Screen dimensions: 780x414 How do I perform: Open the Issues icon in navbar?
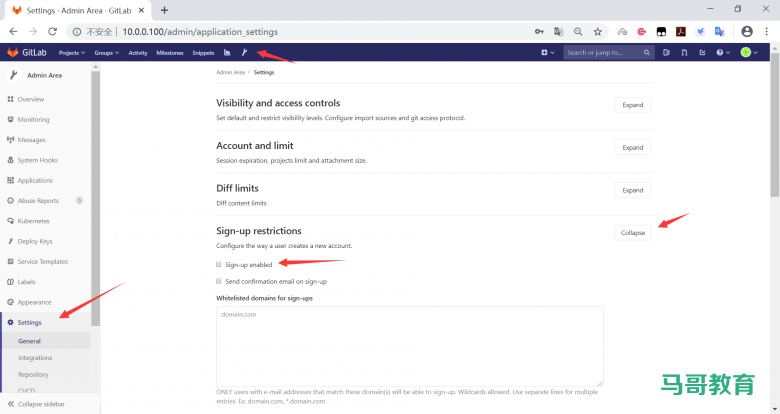pyautogui.click(x=666, y=52)
